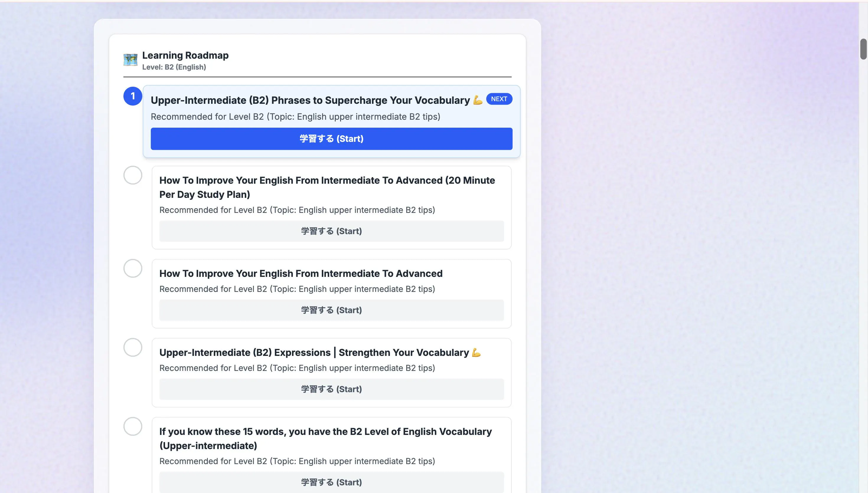
Task: Mark the 20 Minute Per Day Study Plan circle
Action: (133, 175)
